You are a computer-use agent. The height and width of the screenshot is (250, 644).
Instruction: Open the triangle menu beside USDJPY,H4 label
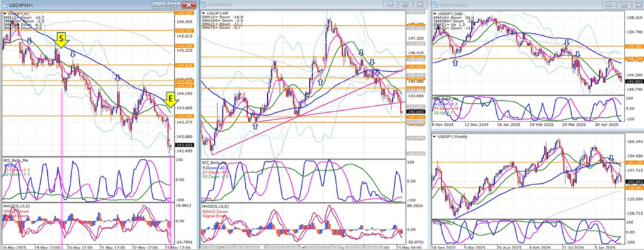(203, 14)
